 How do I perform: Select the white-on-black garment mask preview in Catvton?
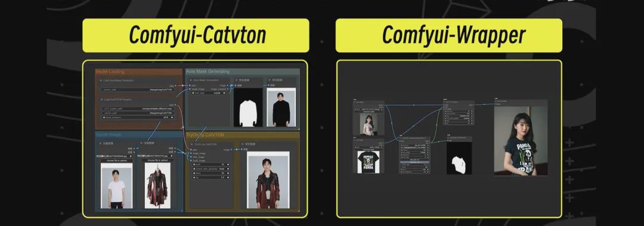coord(248,107)
